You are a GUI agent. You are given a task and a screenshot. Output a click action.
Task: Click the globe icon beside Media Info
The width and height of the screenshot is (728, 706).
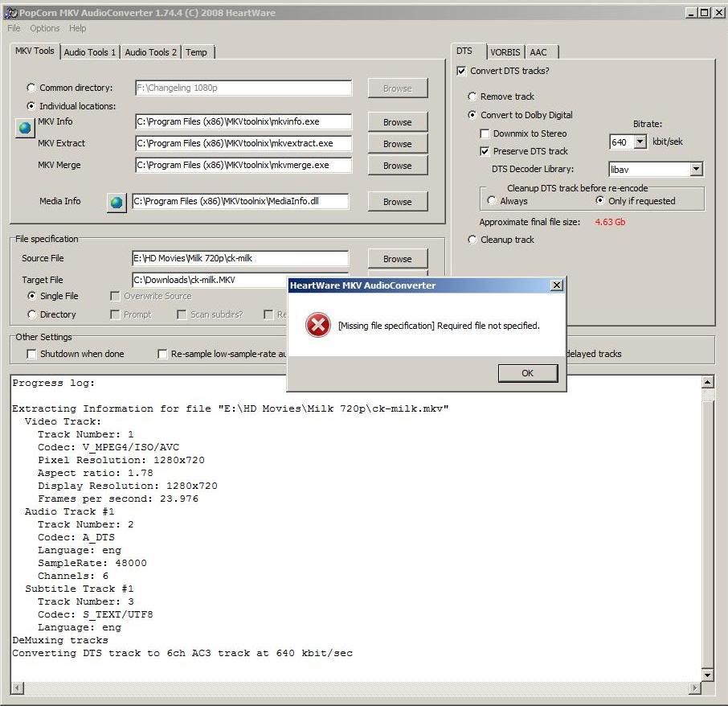click(x=117, y=203)
